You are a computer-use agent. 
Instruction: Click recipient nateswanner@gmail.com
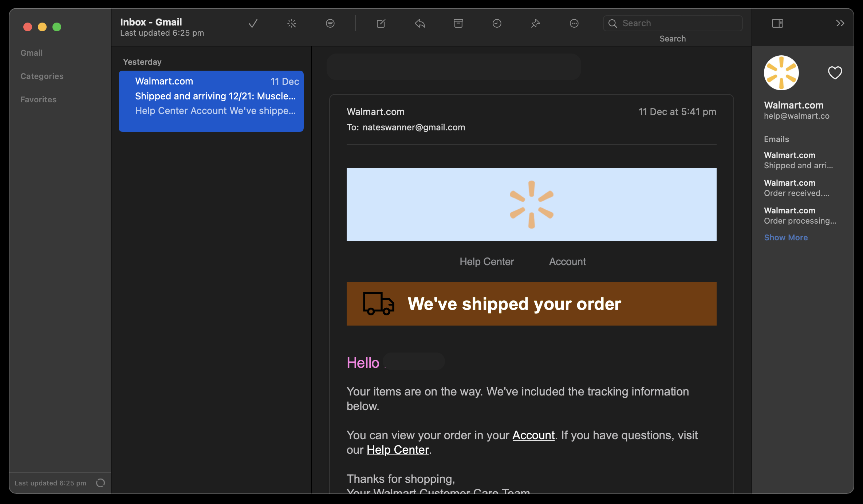414,127
